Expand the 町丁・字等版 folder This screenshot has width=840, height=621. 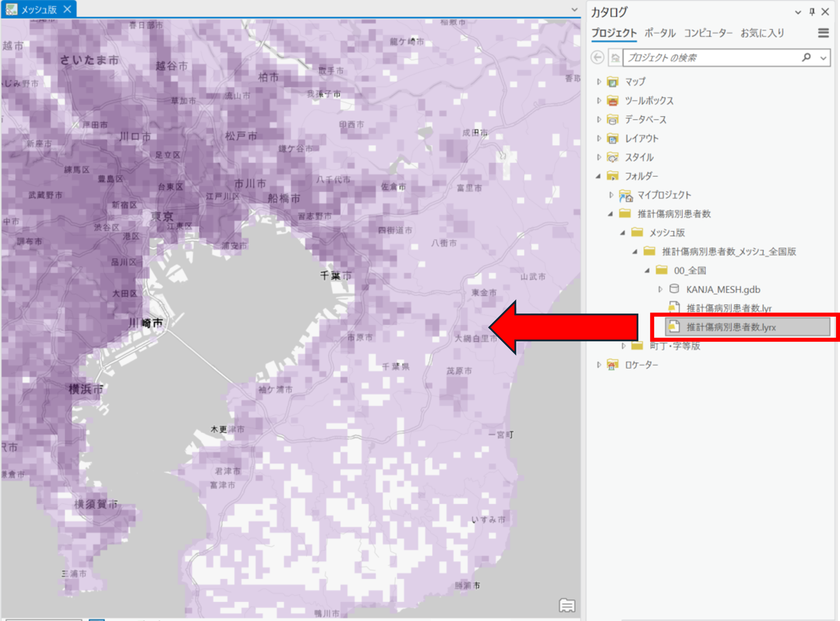pyautogui.click(x=623, y=346)
